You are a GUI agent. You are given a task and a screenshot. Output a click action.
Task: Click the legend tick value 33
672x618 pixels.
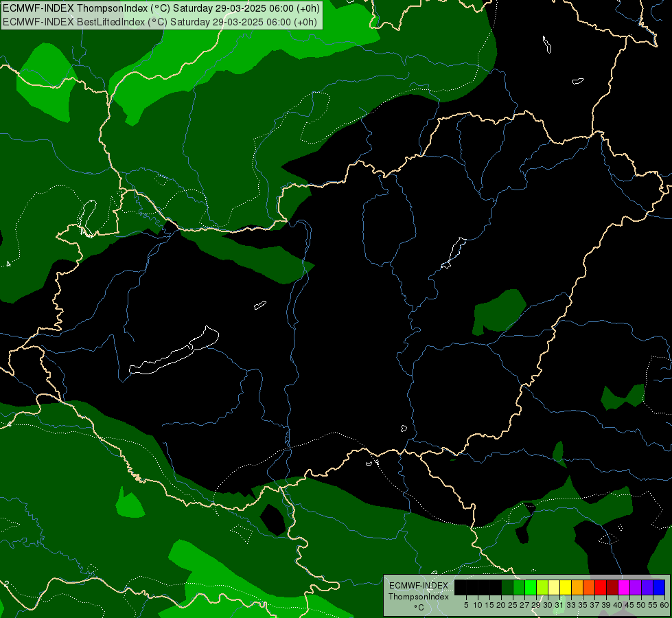coord(571,605)
